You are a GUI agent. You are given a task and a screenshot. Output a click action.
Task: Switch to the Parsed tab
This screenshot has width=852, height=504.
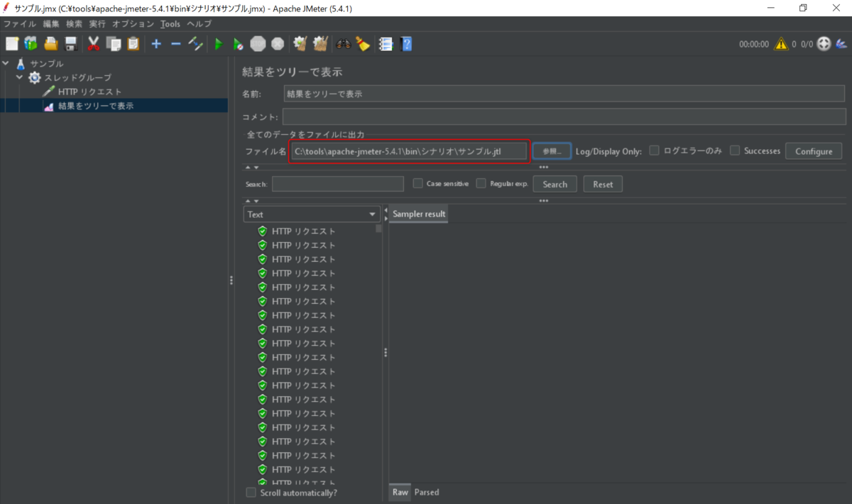click(426, 492)
